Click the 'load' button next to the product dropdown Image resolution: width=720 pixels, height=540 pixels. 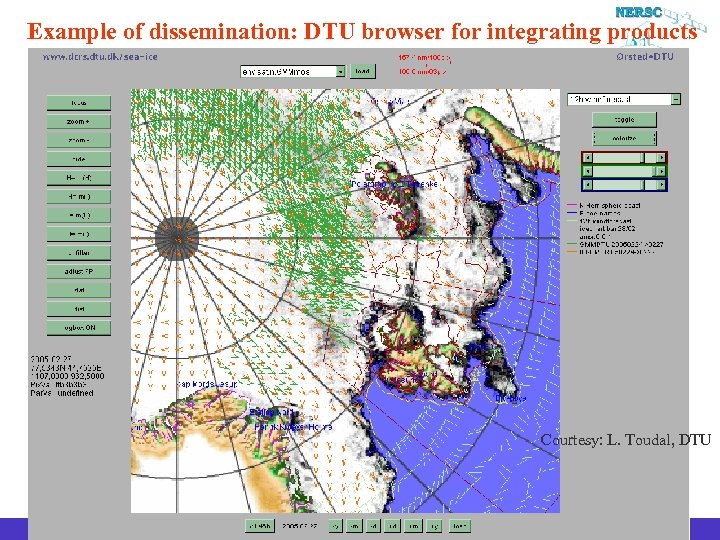click(x=363, y=71)
